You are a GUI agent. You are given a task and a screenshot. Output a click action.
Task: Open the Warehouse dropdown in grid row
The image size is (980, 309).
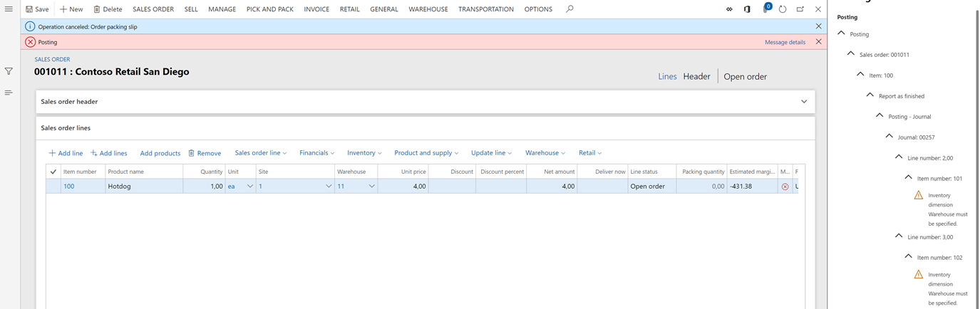tap(371, 187)
